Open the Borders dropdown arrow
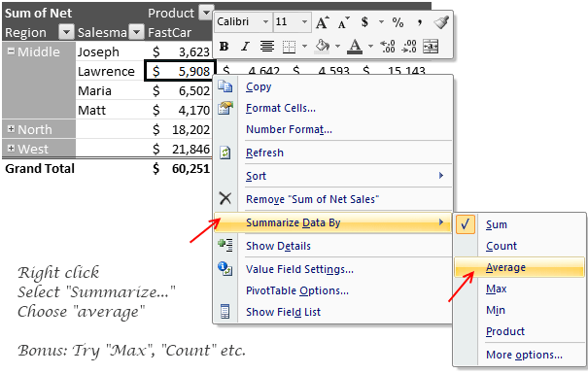This screenshot has width=588, height=374. (304, 47)
